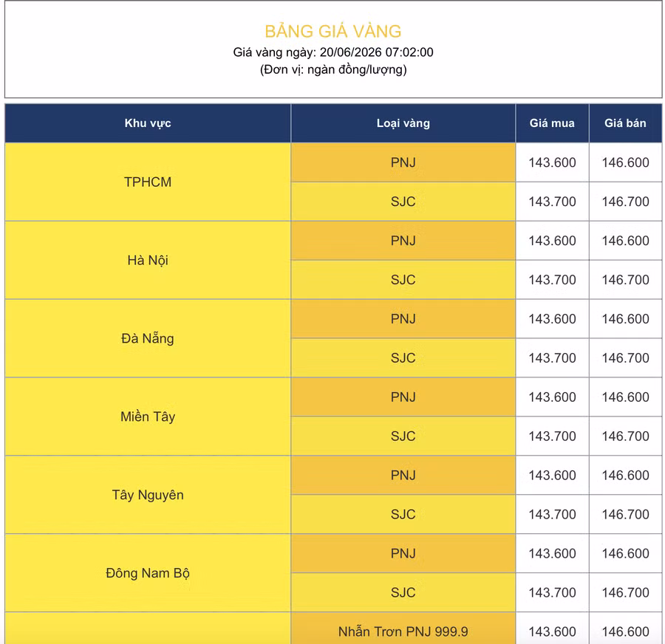The image size is (665, 644).
Task: Click sell price 146.700 for Miền Tây SJC
Action: tap(625, 436)
